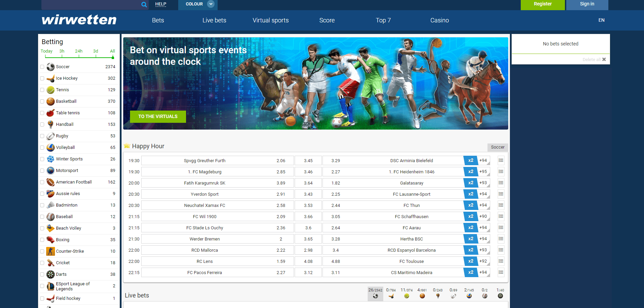Check the Darts checkbox
Screen dimensions: 644x308
tap(42, 274)
